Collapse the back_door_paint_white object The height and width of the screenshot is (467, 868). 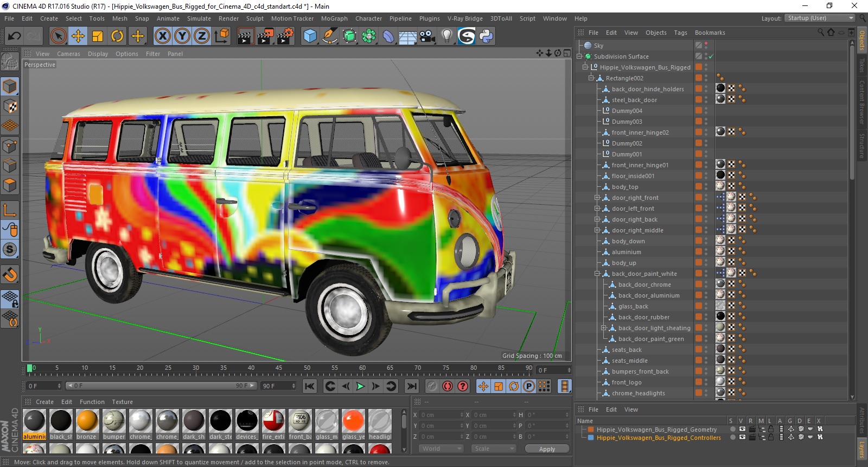point(597,274)
